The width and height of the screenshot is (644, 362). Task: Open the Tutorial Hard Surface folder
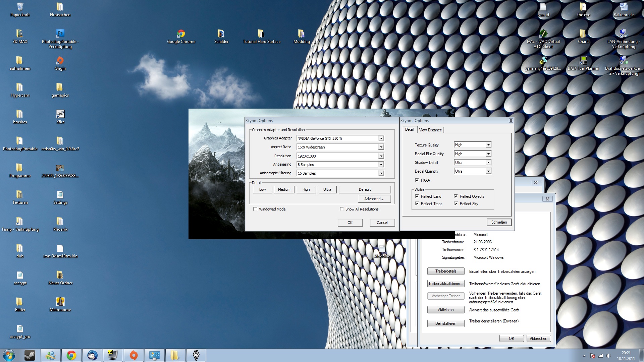pos(261,36)
